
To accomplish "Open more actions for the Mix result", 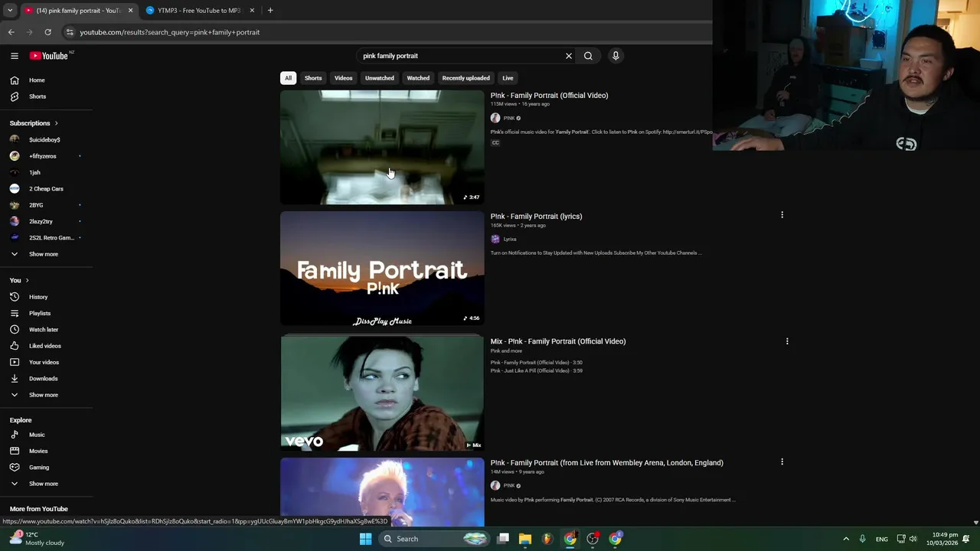I will [x=787, y=341].
